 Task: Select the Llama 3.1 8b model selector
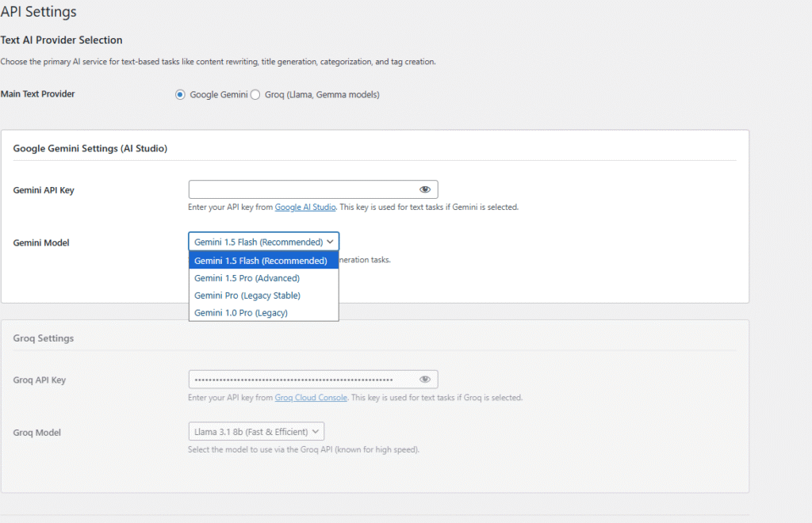pyautogui.click(x=255, y=430)
